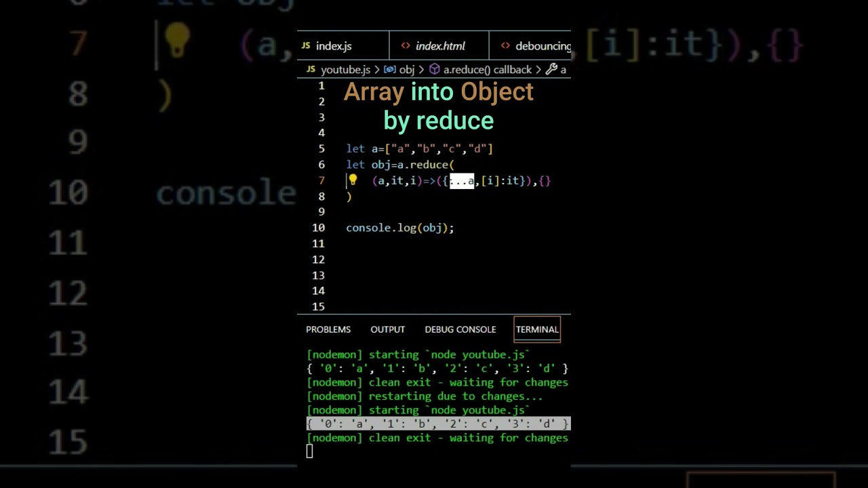Click the variable icon beside obj breadcrumb
The image size is (868, 488).
(390, 70)
